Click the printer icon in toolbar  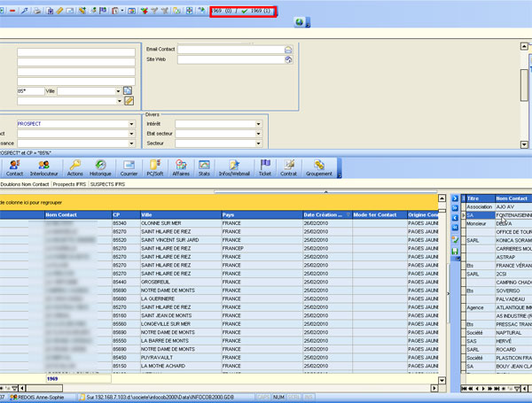(x=37, y=11)
